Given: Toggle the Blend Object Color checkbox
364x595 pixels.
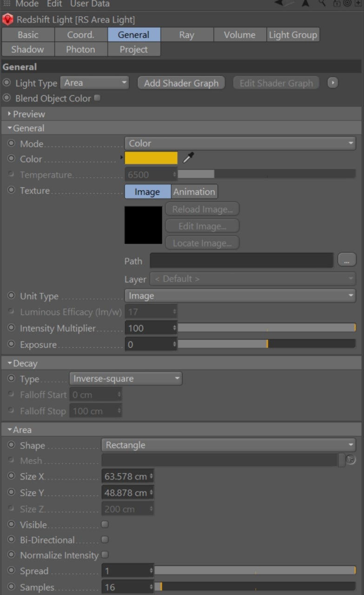Looking at the screenshot, I should (97, 98).
